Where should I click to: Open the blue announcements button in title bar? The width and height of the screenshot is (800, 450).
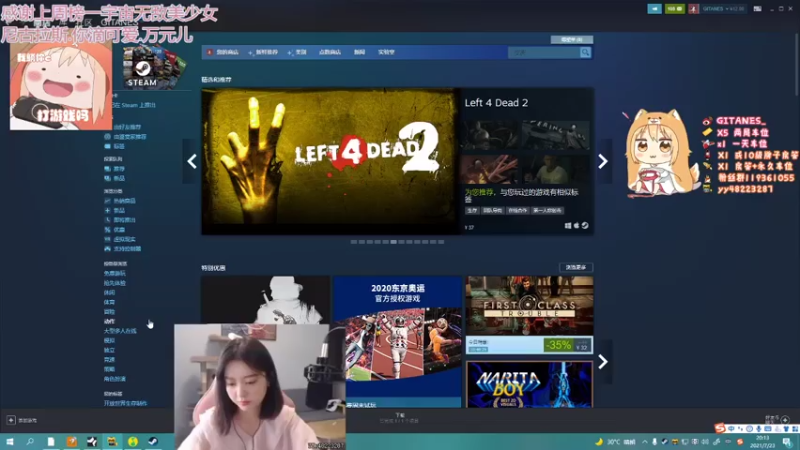(x=655, y=9)
